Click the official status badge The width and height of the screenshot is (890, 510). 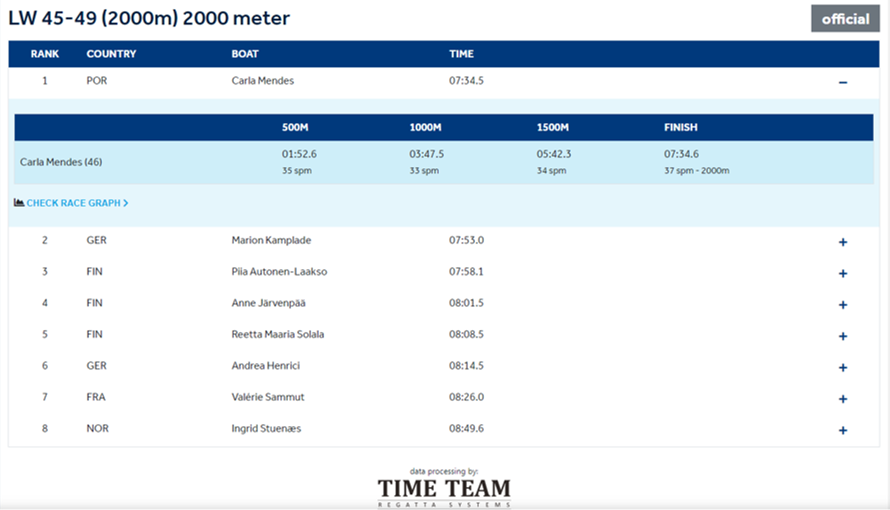(x=845, y=19)
